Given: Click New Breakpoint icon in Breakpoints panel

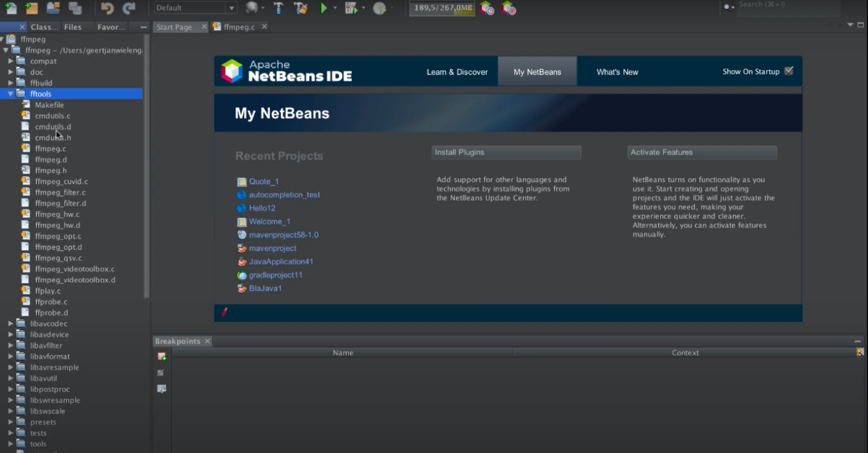Looking at the screenshot, I should coord(162,357).
